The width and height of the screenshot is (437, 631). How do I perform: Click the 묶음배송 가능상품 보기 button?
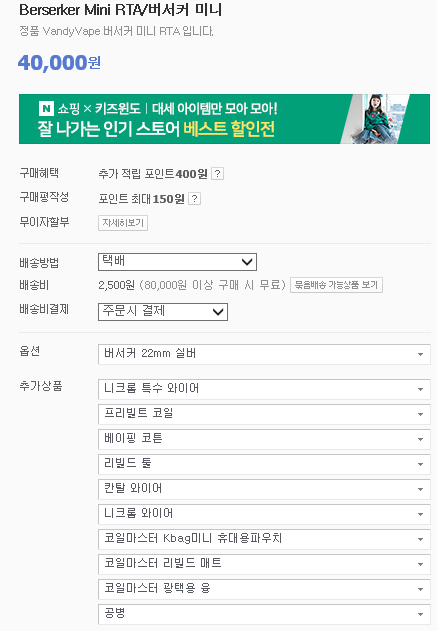click(x=336, y=285)
